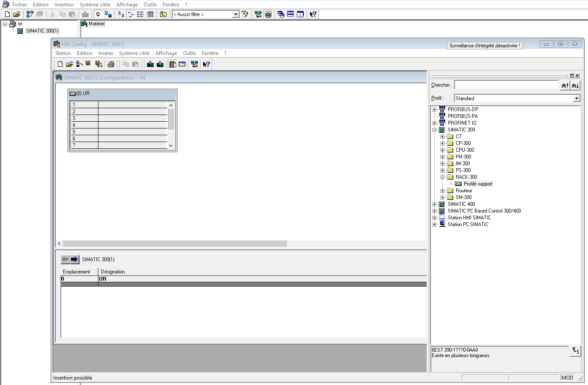588x385 pixels.
Task: Click Configure Network icon in SIMATIC Manager toolbar
Action: (x=258, y=14)
